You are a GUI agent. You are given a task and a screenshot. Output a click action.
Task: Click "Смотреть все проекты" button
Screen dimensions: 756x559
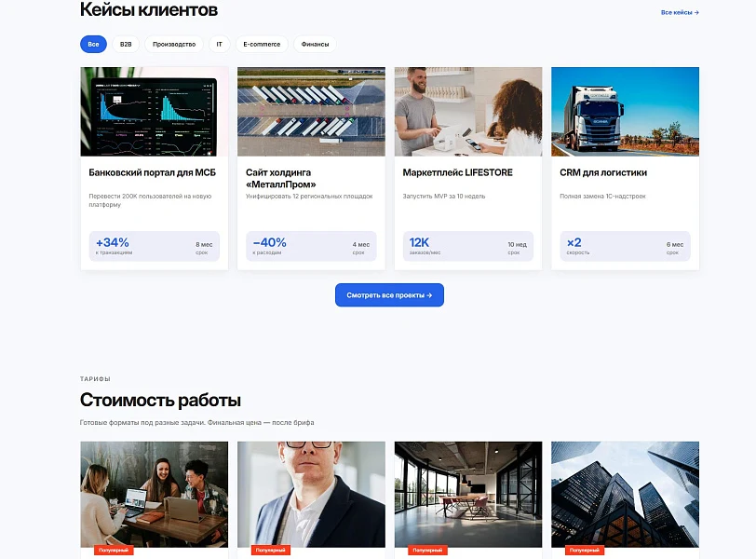pos(389,295)
